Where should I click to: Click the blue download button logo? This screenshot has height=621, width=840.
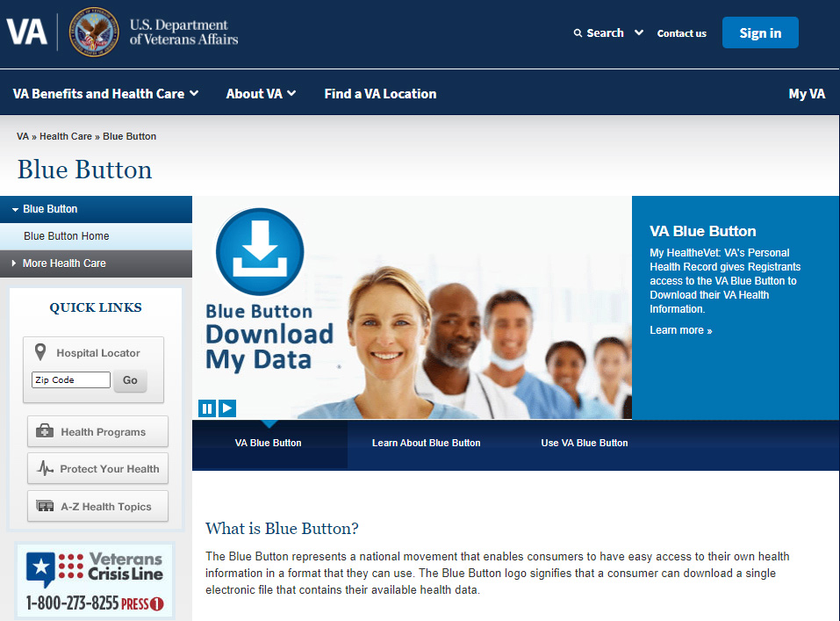click(260, 251)
